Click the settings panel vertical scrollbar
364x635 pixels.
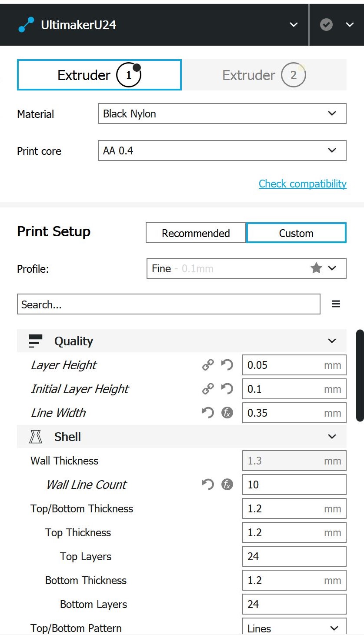click(360, 376)
